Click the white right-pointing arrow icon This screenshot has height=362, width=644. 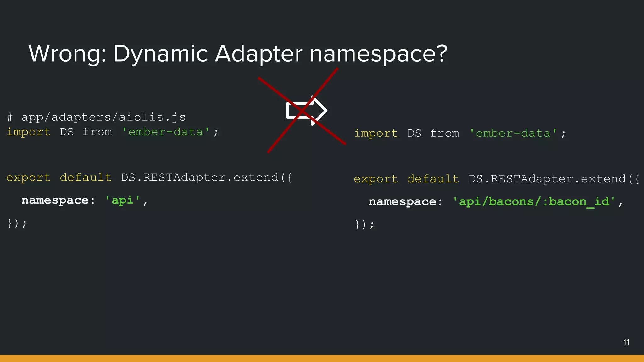[x=307, y=111]
